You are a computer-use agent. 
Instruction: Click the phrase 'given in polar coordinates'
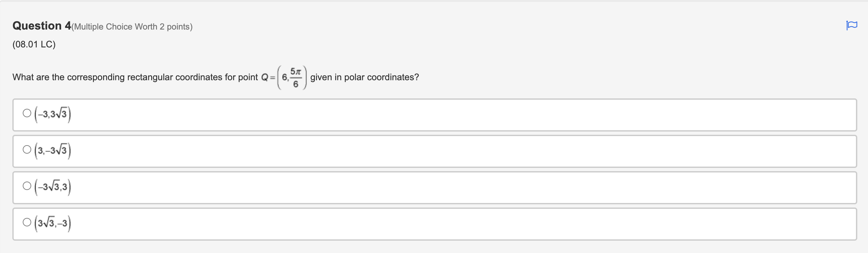(364, 77)
